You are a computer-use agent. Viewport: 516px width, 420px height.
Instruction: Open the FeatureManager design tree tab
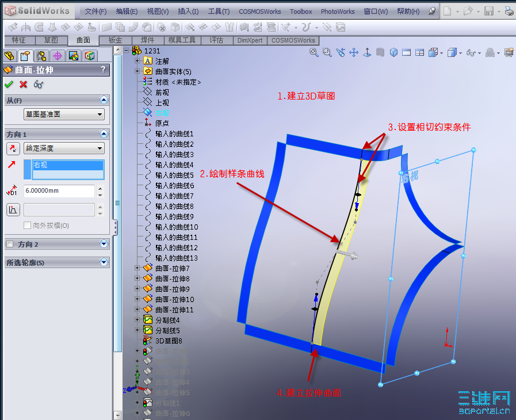[x=9, y=56]
